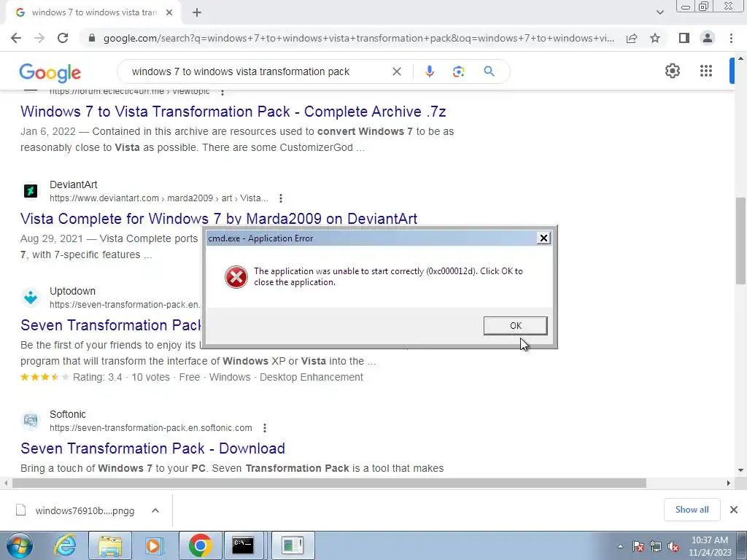Screen dimensions: 747x560
Task: Open Vista Complete for Windows 7 result
Action: (x=219, y=219)
